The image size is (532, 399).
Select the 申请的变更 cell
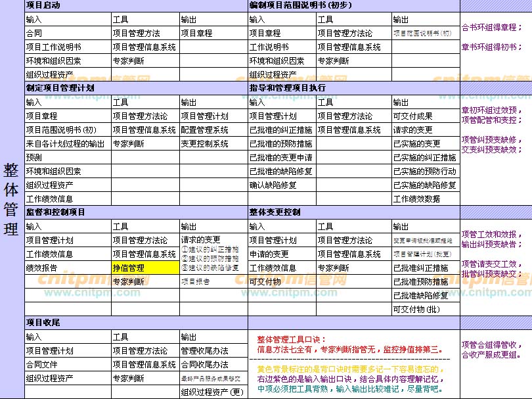pos(280,254)
